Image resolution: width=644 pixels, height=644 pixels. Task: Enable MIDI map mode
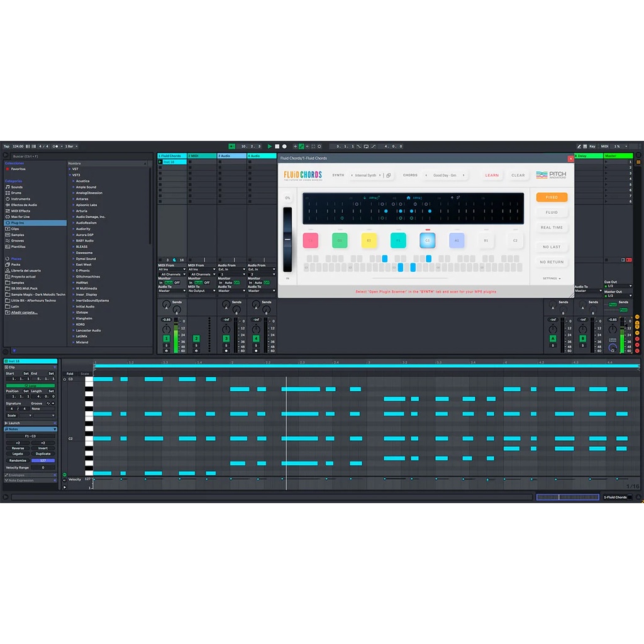point(604,146)
